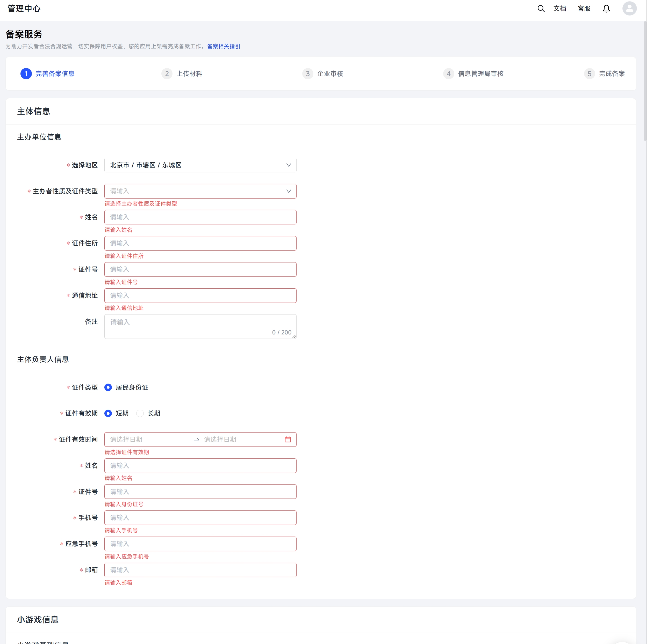Select the 居民身份证 radio button
The width and height of the screenshot is (647, 644).
[108, 387]
